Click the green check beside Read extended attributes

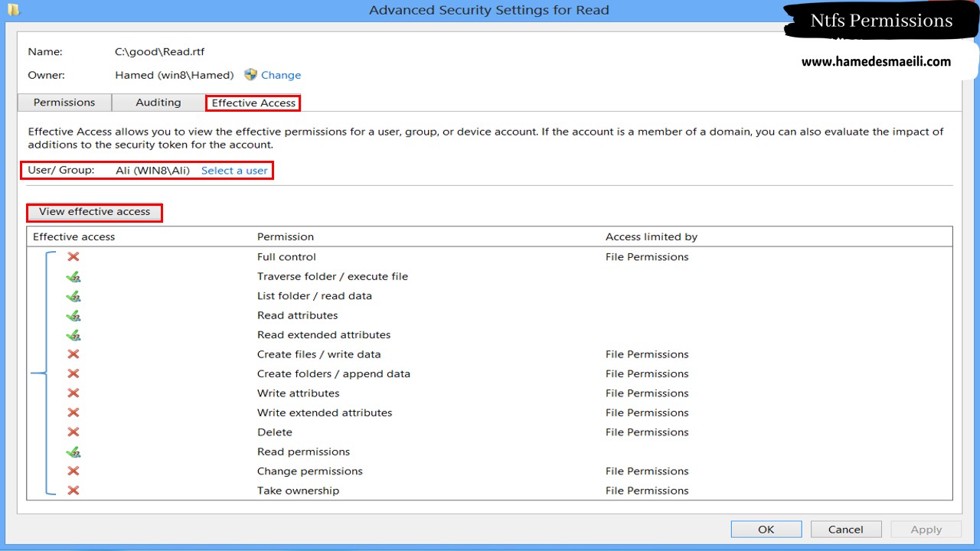coord(73,335)
